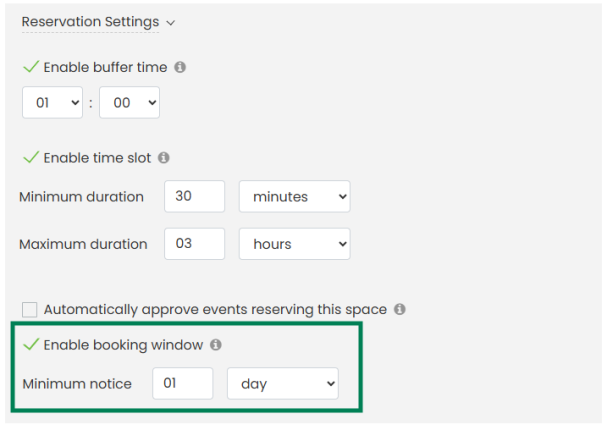Click the Enable buffer time label
607x430 pixels.
point(105,68)
